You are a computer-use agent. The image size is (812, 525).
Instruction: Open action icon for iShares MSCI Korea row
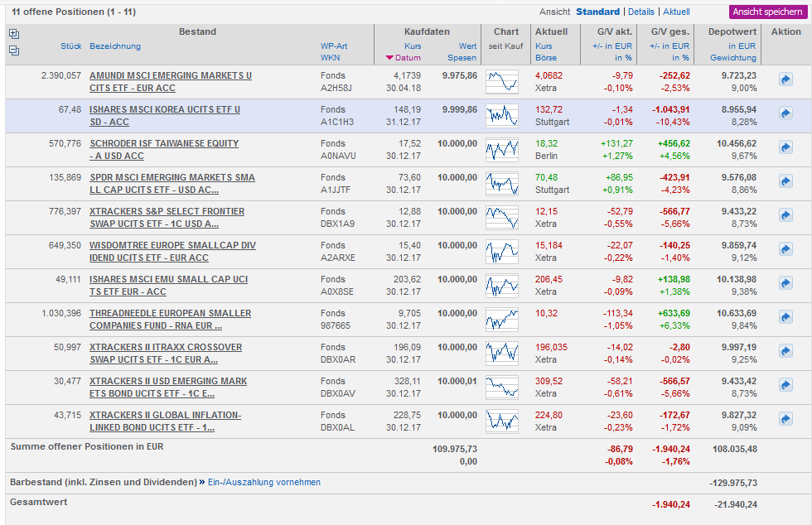785,113
